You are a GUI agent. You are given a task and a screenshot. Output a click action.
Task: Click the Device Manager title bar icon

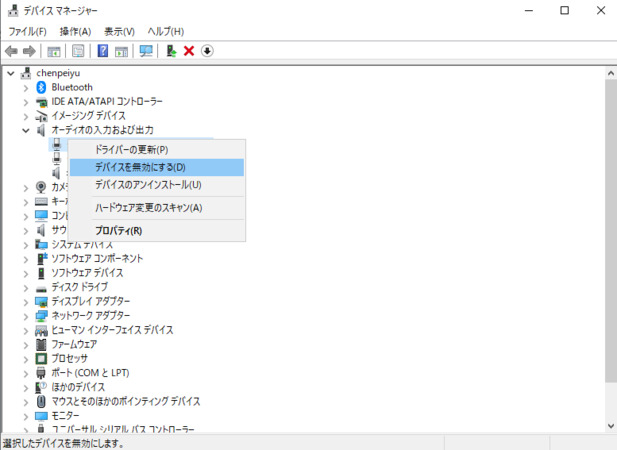coord(13,11)
